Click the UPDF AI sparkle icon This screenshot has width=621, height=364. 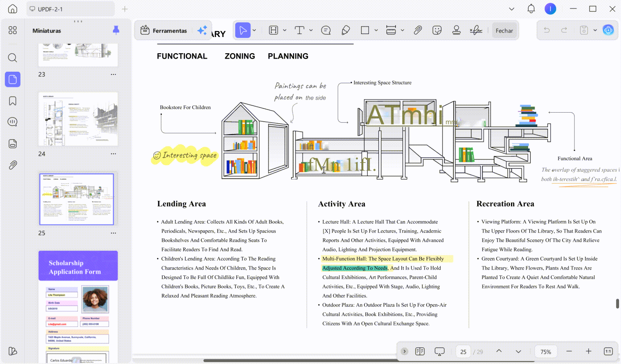click(202, 30)
